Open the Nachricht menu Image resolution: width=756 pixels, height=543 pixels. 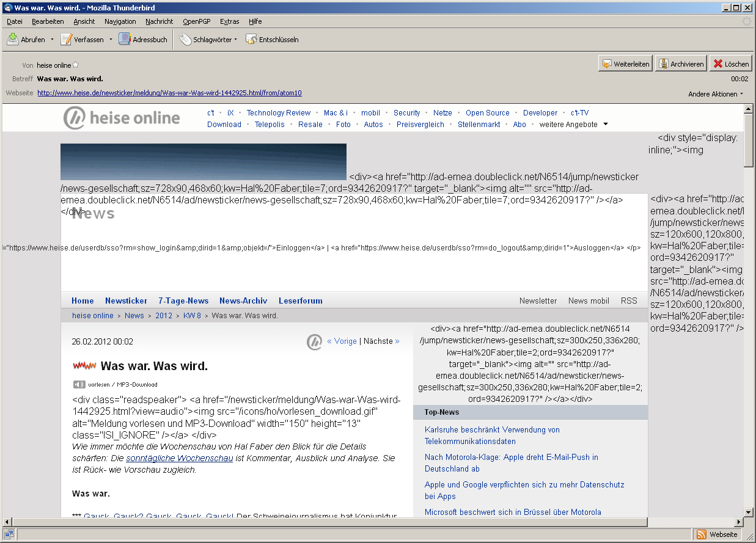pyautogui.click(x=160, y=21)
